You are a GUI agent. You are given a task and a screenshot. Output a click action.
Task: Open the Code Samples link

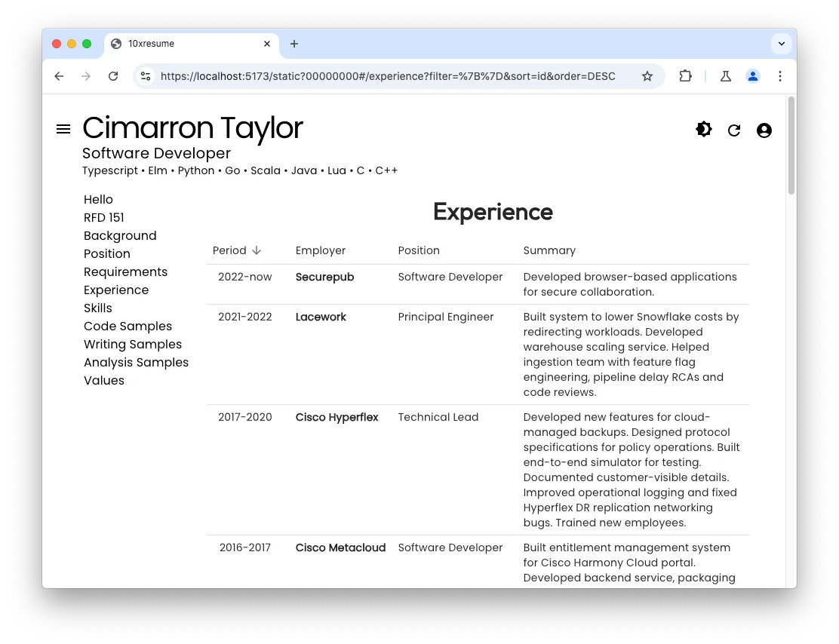point(128,326)
